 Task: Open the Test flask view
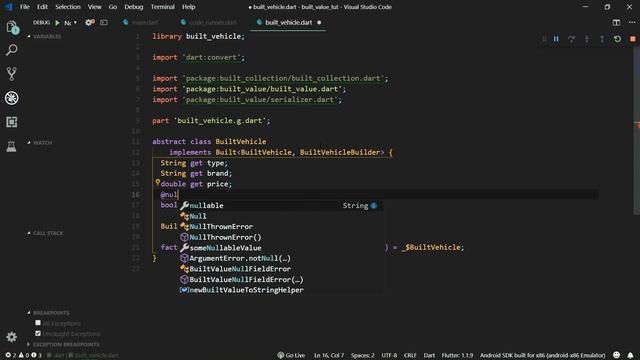point(11,146)
